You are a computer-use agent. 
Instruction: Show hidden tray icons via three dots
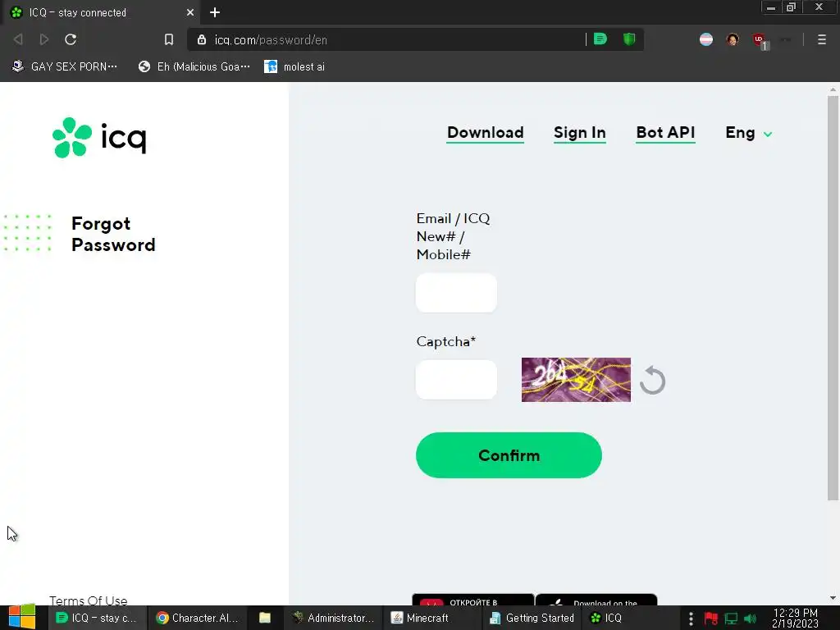point(691,619)
